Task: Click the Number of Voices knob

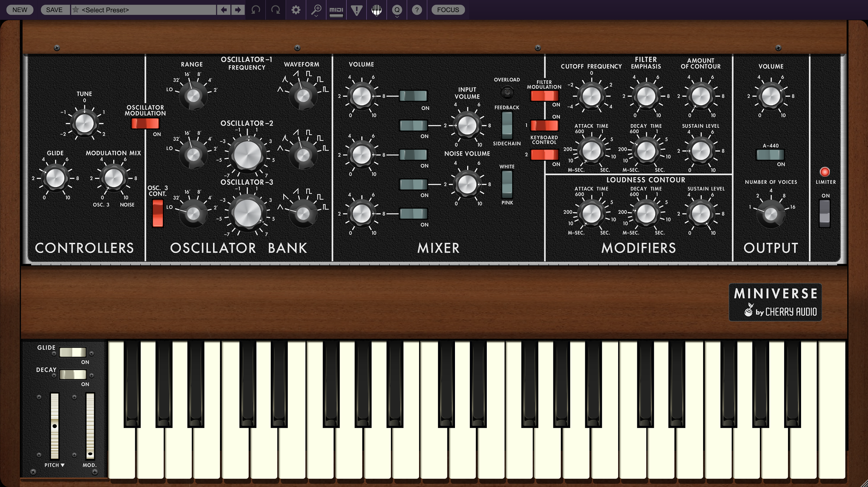Action: click(771, 214)
